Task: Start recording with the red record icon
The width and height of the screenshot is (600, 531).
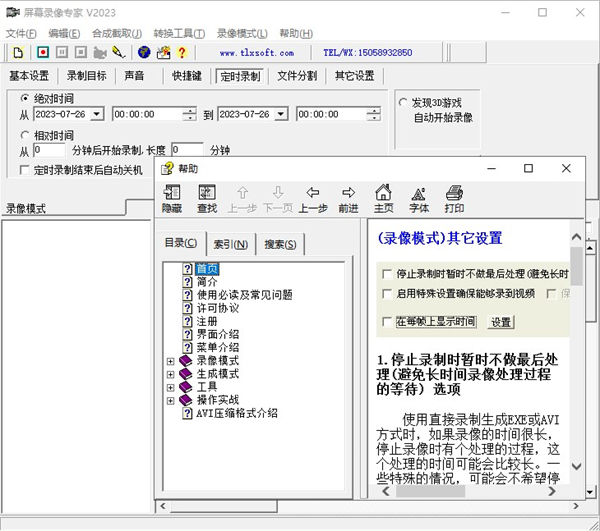Action: (43, 52)
